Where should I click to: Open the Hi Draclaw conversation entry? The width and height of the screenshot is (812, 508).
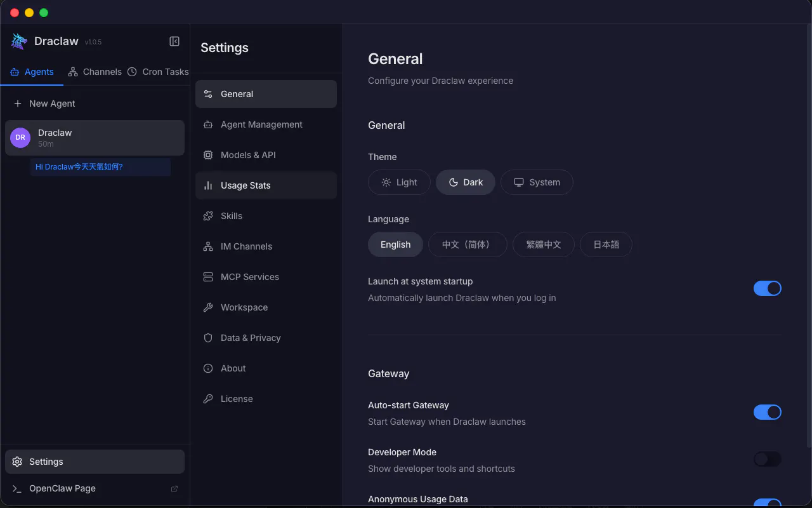tap(100, 167)
